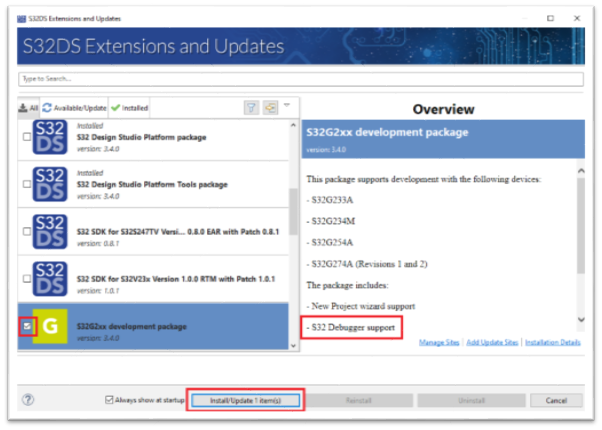
Task: Click New Project wizard support line
Action: point(361,306)
